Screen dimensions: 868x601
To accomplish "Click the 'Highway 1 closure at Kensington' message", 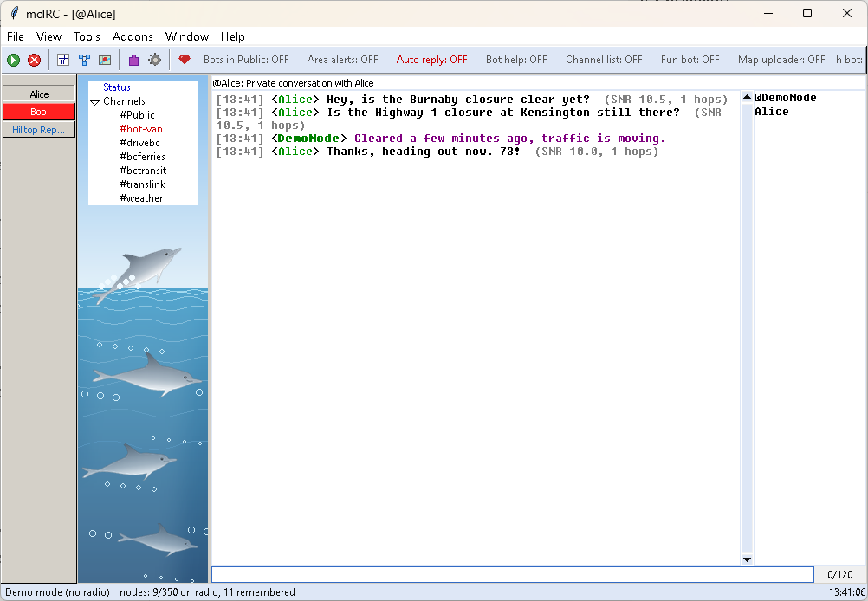I will 503,113.
